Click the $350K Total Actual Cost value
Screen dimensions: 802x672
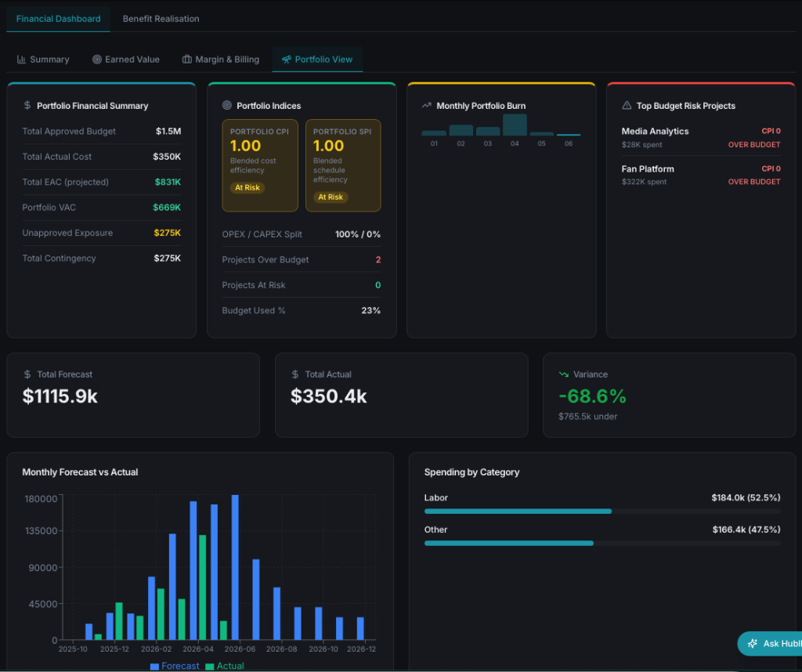click(x=167, y=157)
